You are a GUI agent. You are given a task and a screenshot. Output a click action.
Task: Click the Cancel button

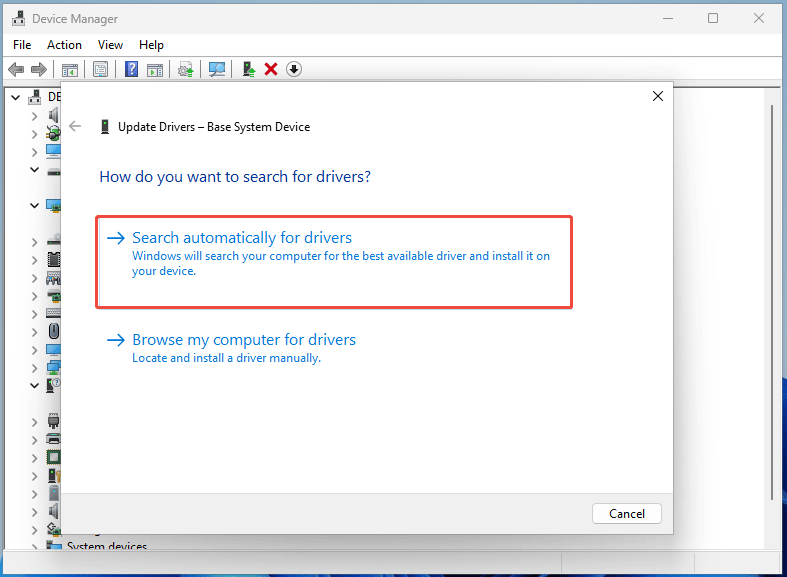coord(626,514)
